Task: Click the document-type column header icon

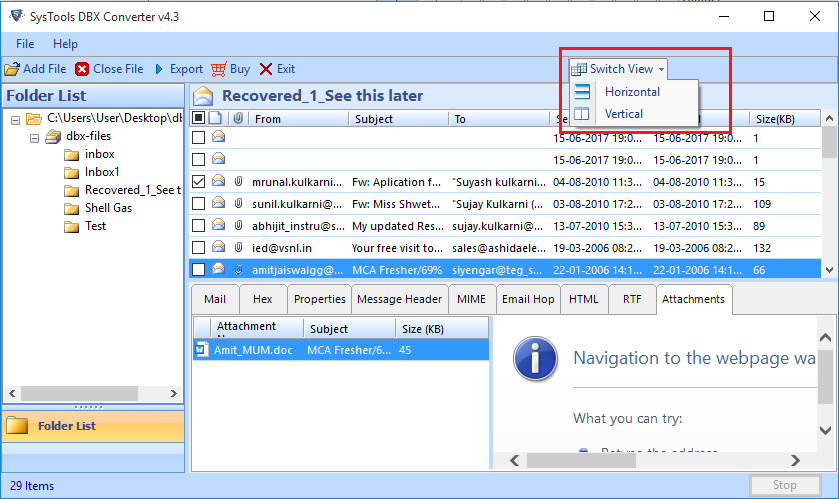Action: tap(216, 118)
